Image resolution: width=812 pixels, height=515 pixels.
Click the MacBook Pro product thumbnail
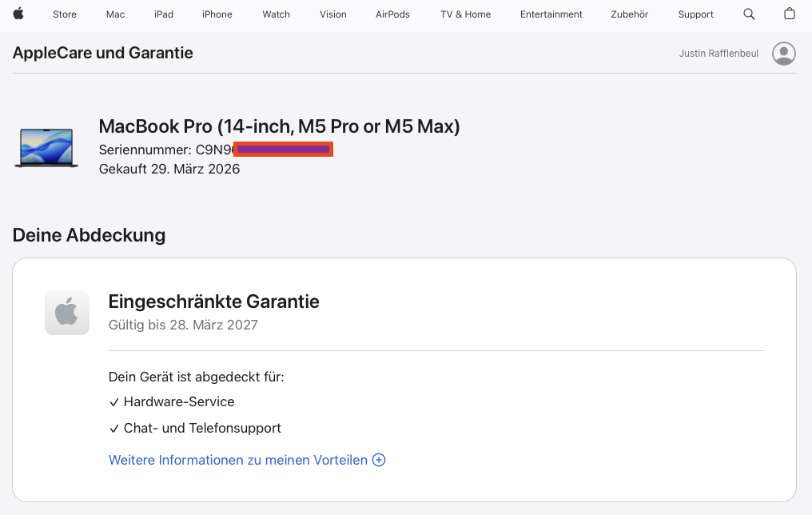46,148
